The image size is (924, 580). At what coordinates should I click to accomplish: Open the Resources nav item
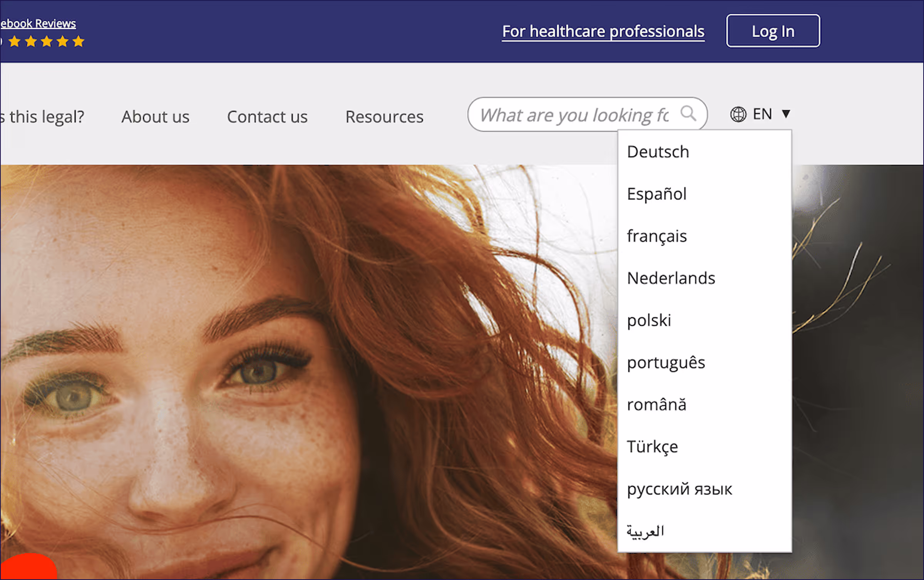384,116
